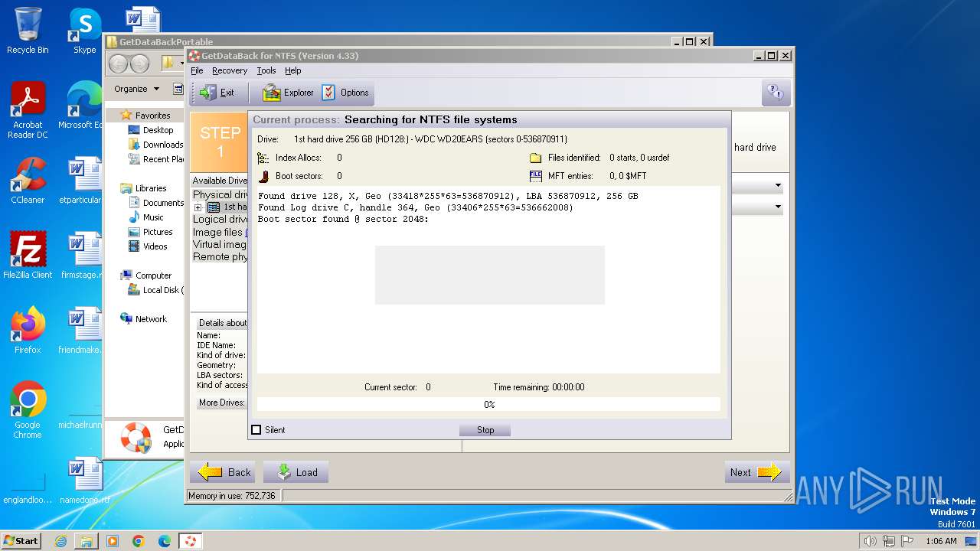The image size is (980, 551).
Task: Open the FileZilla Client desktop icon
Action: click(28, 256)
